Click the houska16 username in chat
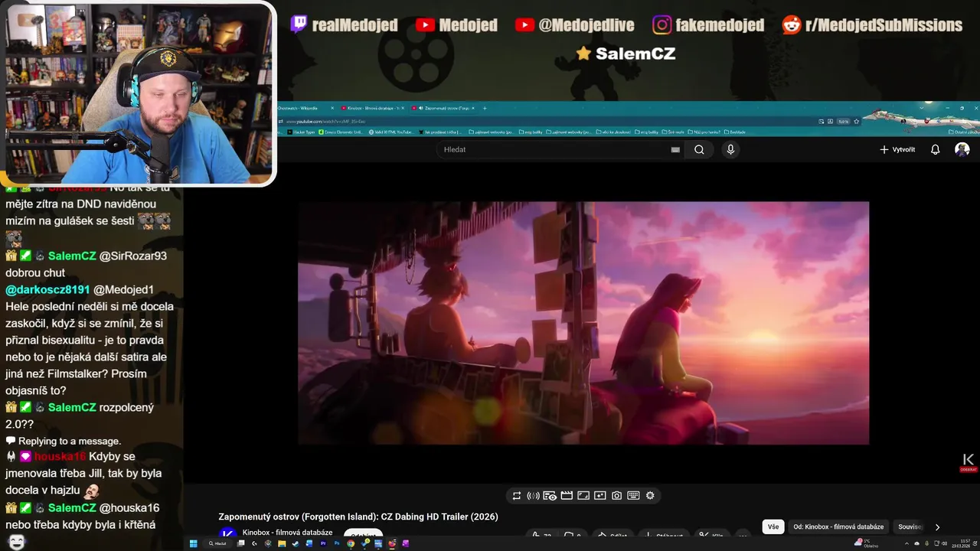Viewport: 980px width, 551px height. 60,457
